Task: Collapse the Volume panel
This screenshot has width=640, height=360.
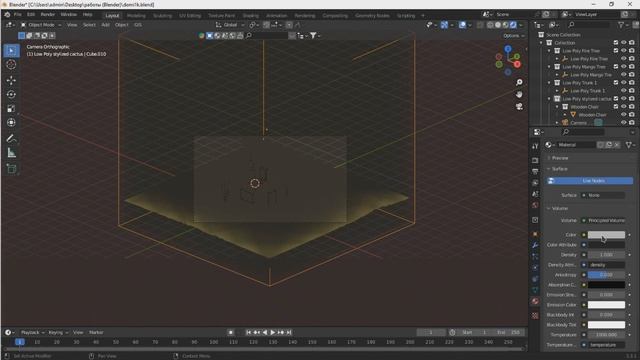Action: coord(559,209)
